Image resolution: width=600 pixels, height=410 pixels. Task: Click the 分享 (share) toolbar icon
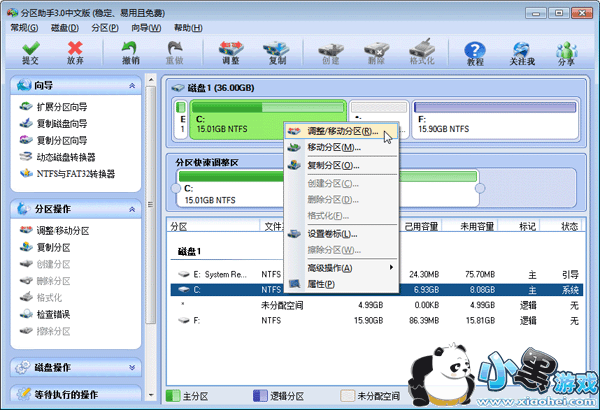pos(566,54)
